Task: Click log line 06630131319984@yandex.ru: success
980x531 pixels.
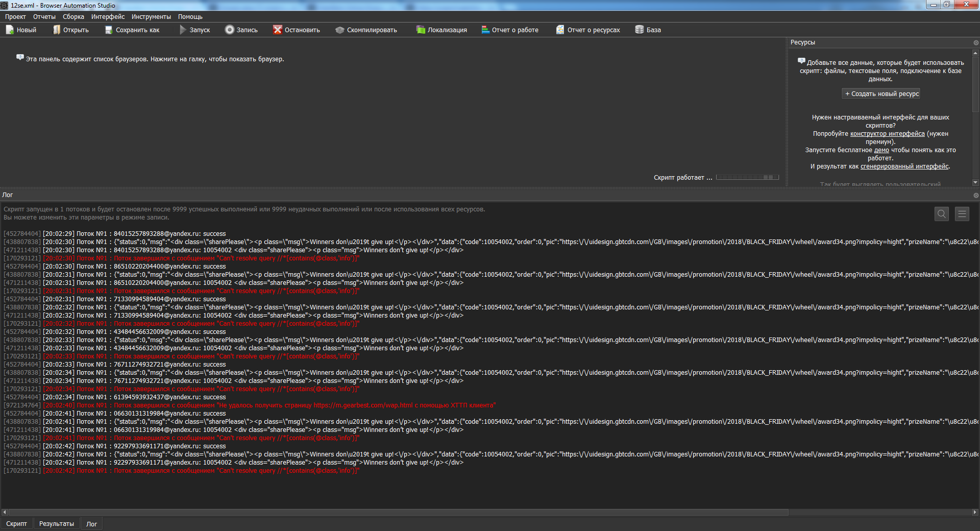Action: pos(115,414)
